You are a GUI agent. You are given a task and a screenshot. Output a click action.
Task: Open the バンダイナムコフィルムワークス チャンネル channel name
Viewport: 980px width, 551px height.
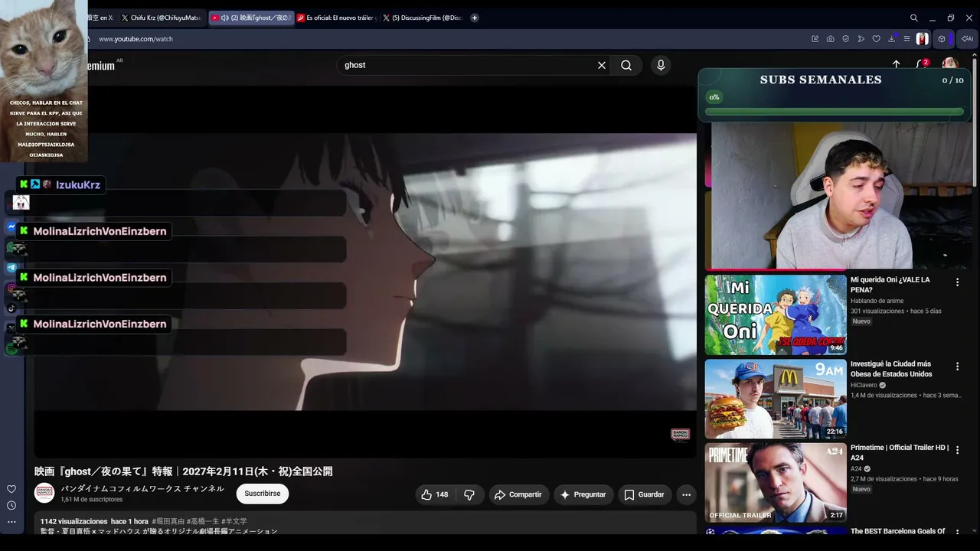pyautogui.click(x=142, y=489)
